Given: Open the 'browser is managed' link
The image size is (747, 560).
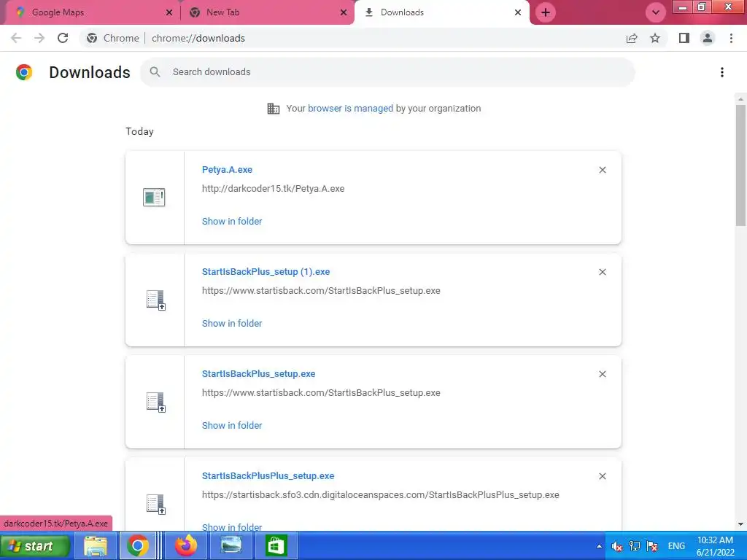Looking at the screenshot, I should [351, 109].
